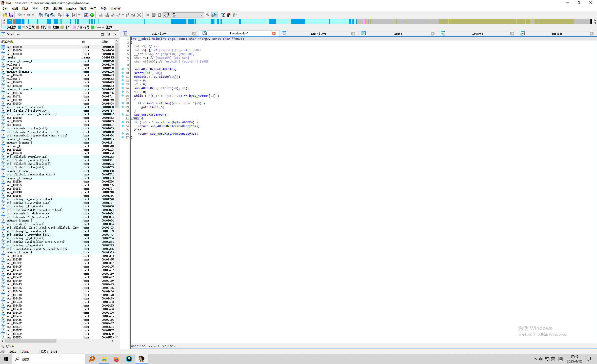Click the Open file toolbar icon
Image resolution: width=597 pixels, height=364 pixels.
[5, 15]
